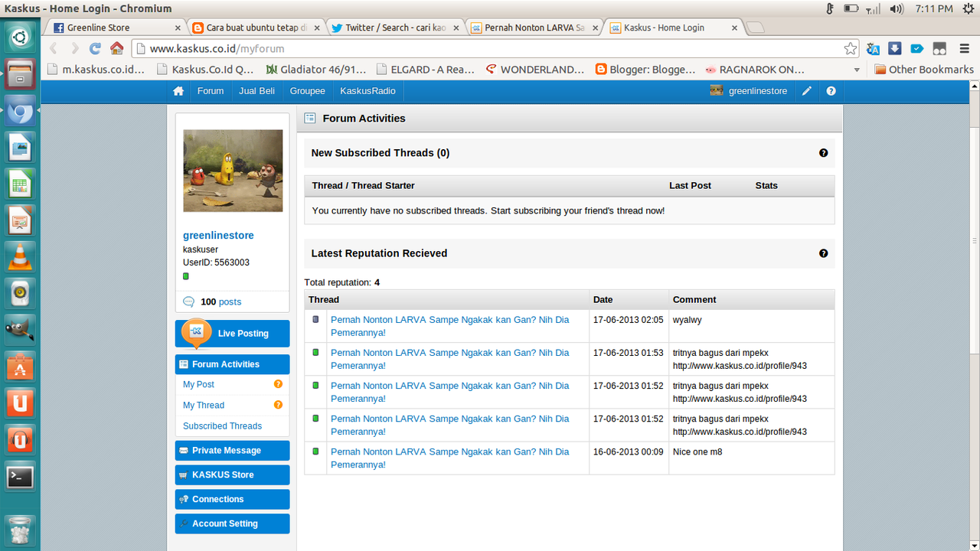This screenshot has width=980, height=551.
Task: Click the address bar URL field
Action: point(495,48)
